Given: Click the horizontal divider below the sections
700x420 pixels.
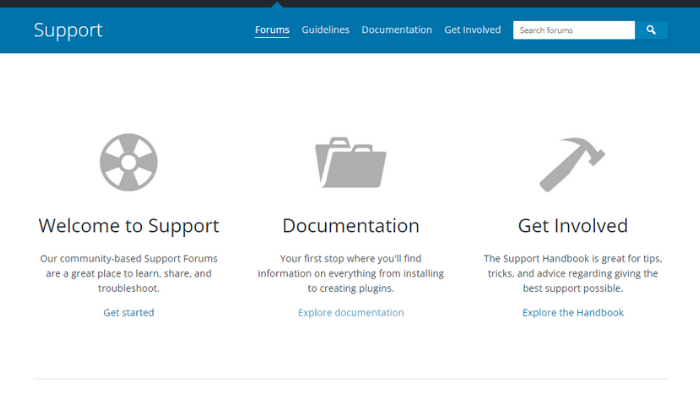Looking at the screenshot, I should coord(350,379).
